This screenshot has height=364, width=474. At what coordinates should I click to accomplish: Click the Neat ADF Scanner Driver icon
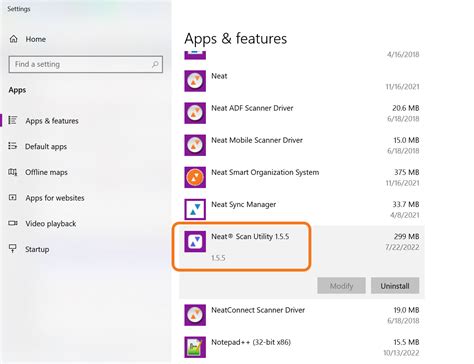coord(195,113)
